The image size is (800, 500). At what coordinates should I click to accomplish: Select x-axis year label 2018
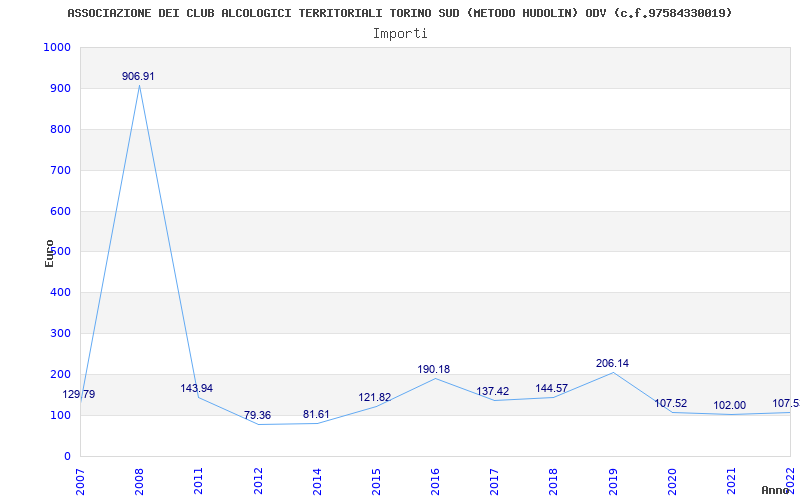tap(554, 481)
